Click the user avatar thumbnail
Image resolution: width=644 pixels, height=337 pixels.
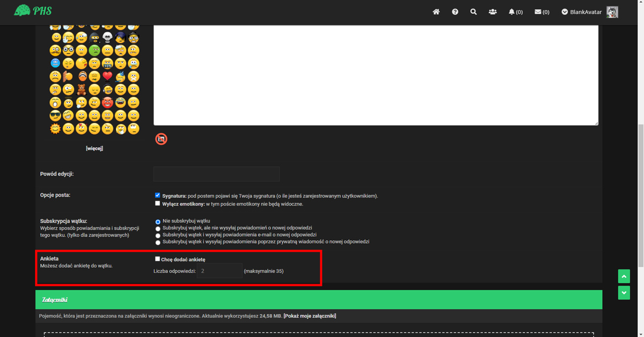[612, 12]
